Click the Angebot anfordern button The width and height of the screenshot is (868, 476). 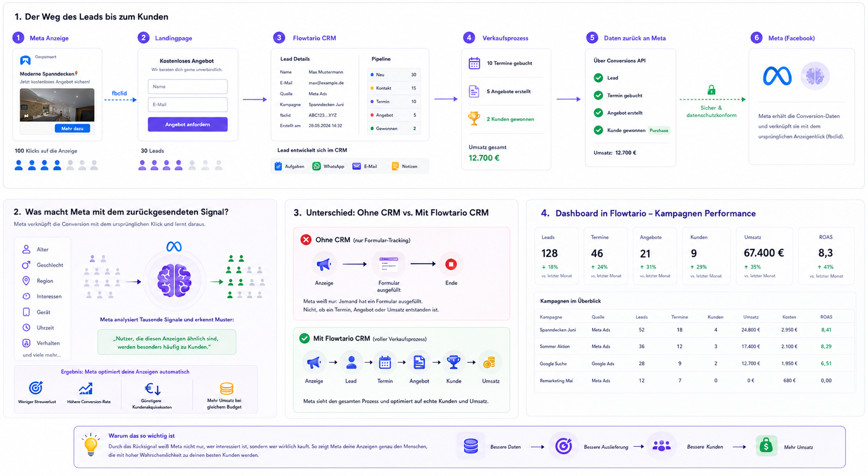click(x=188, y=125)
